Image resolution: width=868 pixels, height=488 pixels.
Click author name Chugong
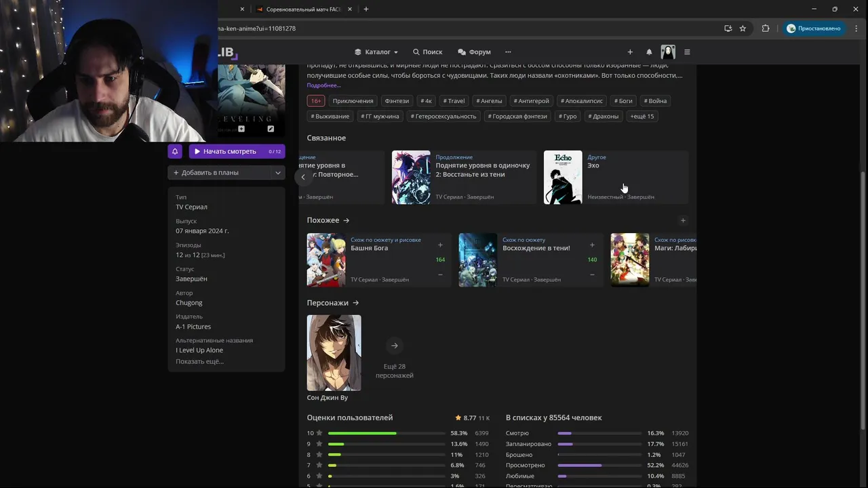pos(189,303)
